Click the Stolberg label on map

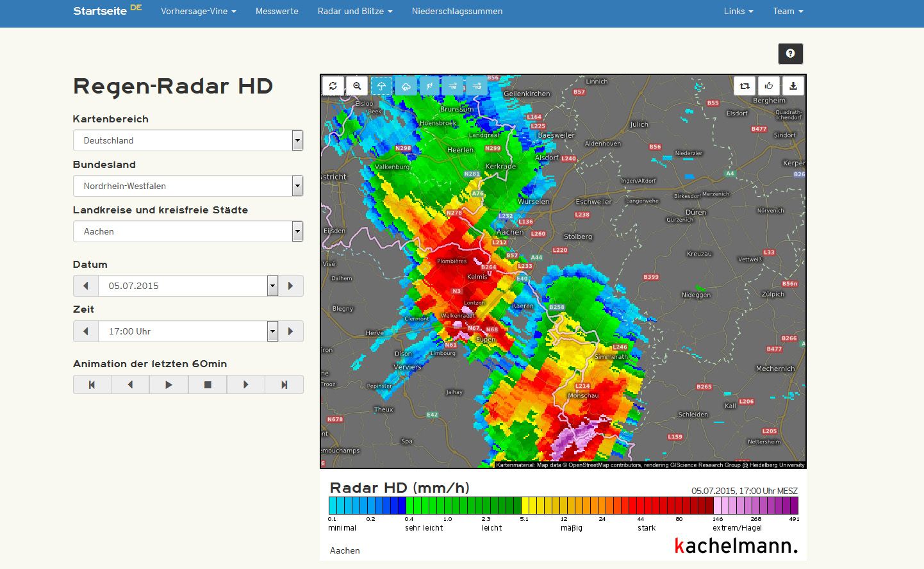click(x=578, y=236)
